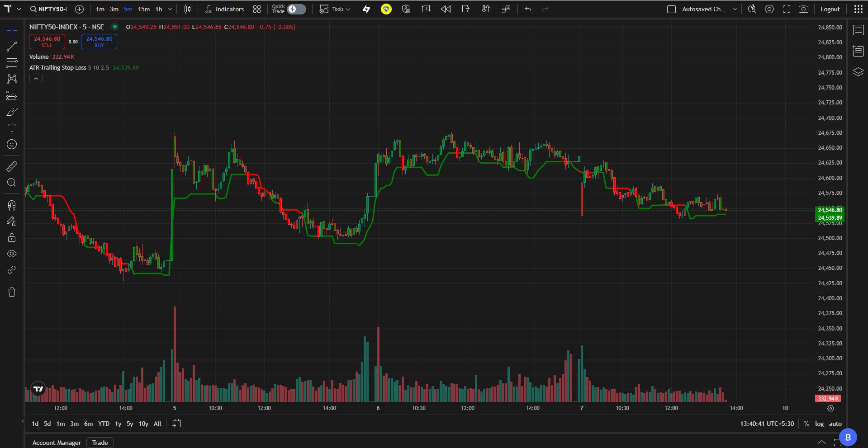This screenshot has width=868, height=448.
Task: Select the brush drawing tool
Action: [12, 112]
